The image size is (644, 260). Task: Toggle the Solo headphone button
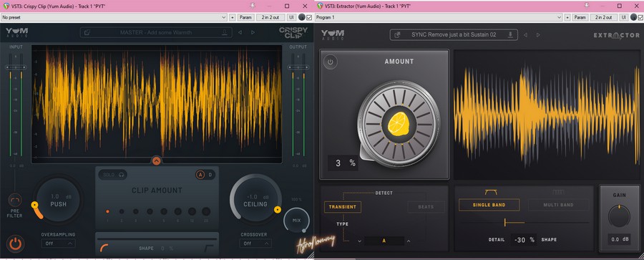pyautogui.click(x=113, y=175)
